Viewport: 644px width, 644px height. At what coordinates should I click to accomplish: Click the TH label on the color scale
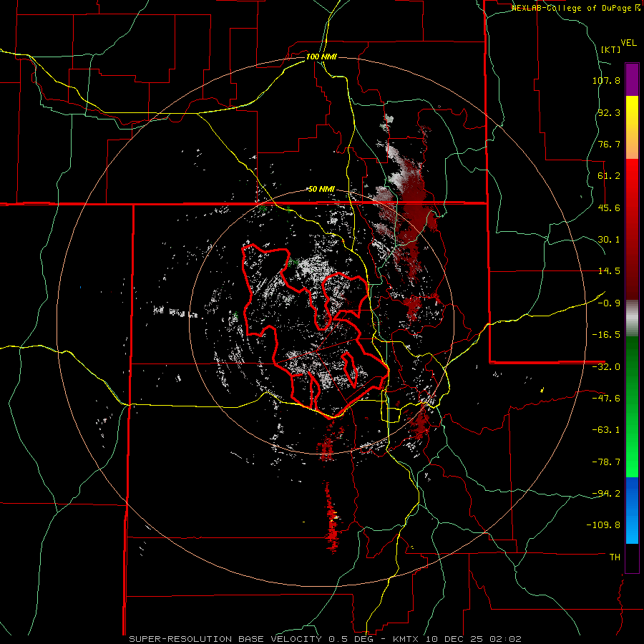coord(615,557)
